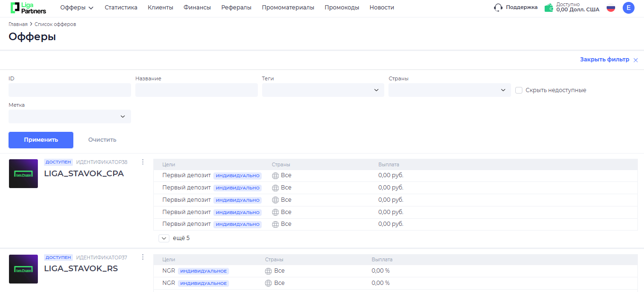This screenshot has height=292, width=644.
Task: Open user profile avatar E
Action: 628,8
